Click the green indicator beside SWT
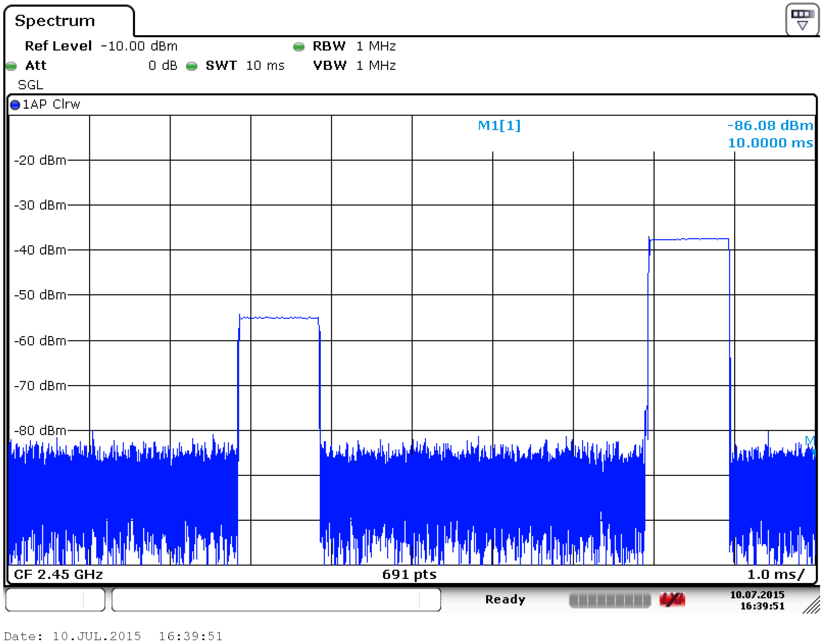 click(x=192, y=66)
